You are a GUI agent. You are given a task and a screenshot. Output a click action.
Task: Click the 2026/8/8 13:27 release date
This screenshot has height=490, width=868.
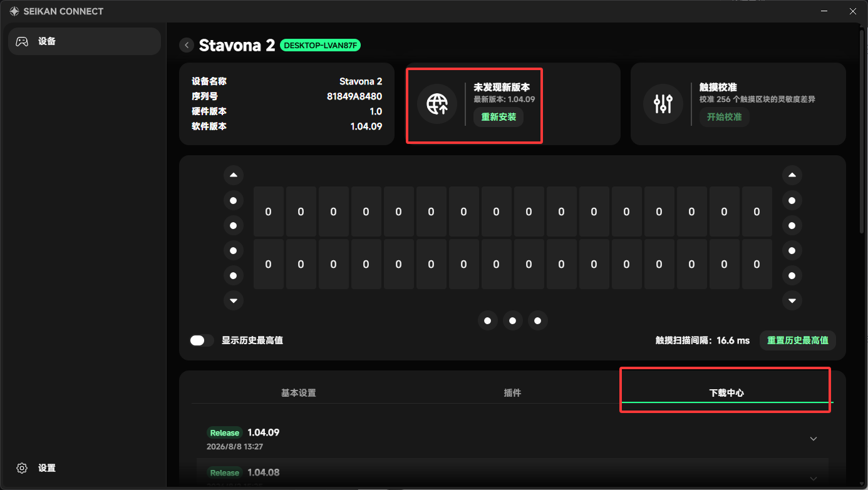[x=235, y=447]
